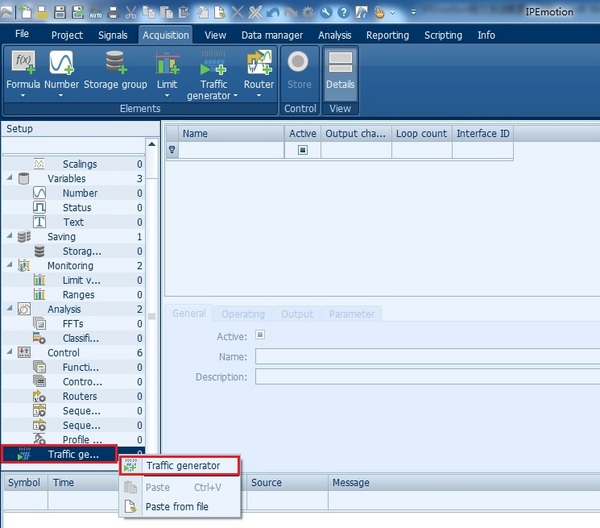The image size is (600, 528).
Task: Click the gear options icon in quick toolbar
Action: 308,13
